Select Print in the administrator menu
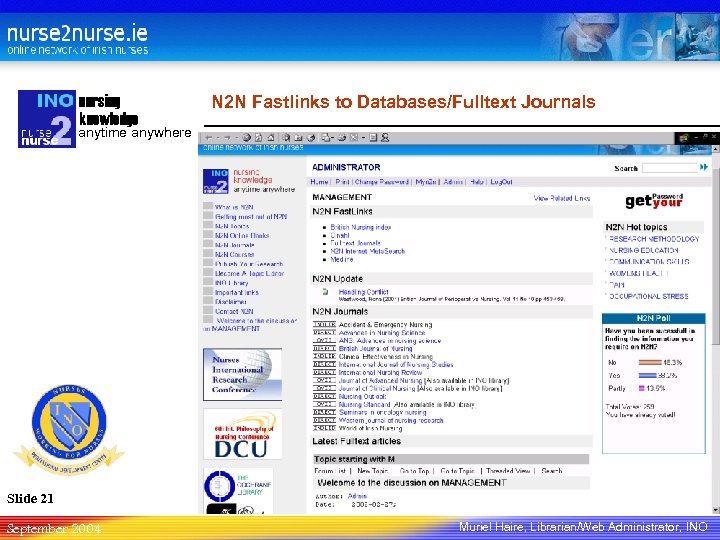 pyautogui.click(x=342, y=182)
